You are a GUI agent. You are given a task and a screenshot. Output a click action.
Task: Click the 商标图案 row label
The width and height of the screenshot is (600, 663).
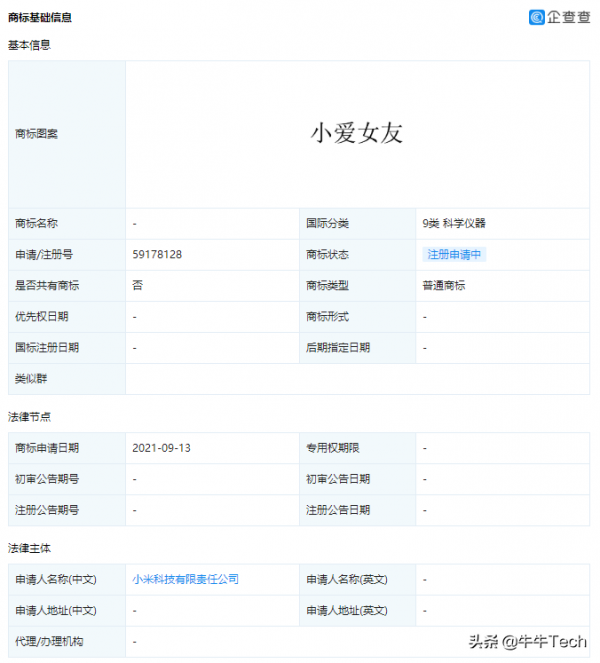(36, 134)
